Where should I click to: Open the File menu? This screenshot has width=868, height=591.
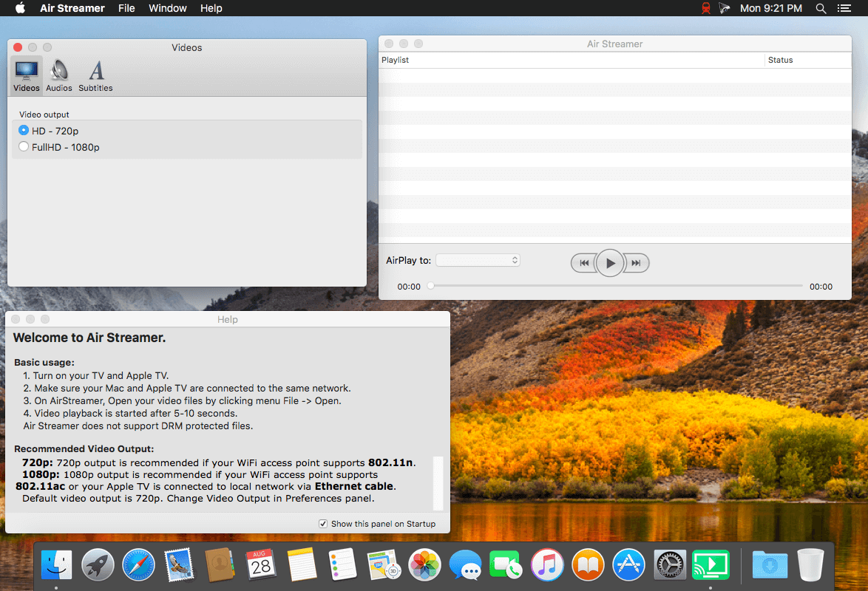click(126, 7)
